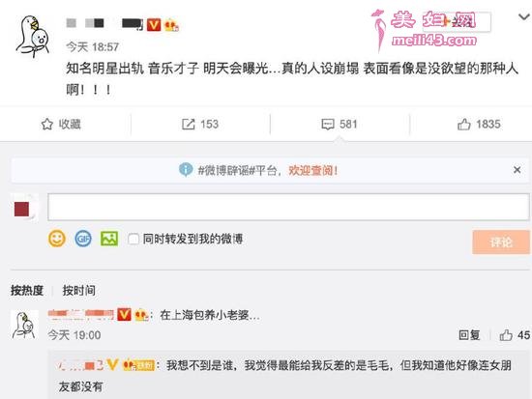Like the comment with 45 thumbs-up

coord(506,335)
